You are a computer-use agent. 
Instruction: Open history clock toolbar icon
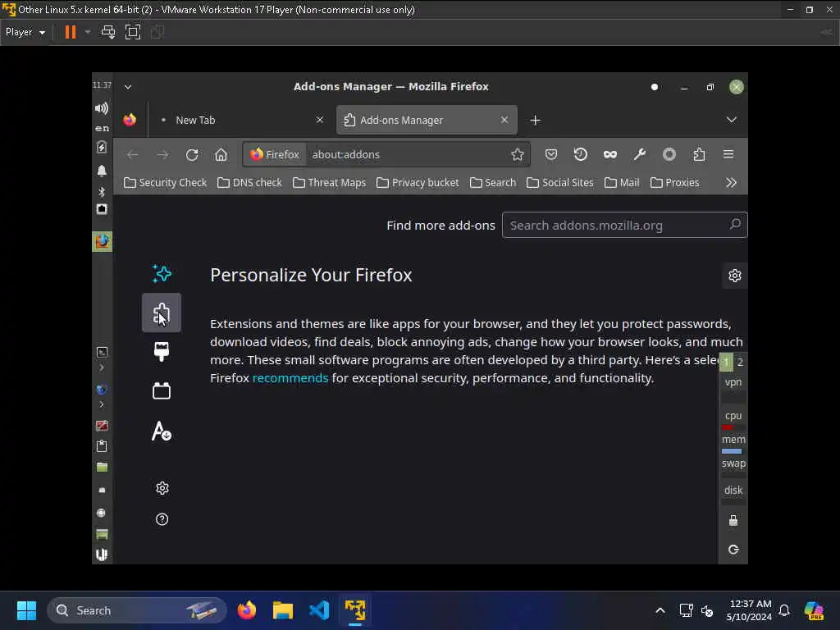tap(580, 155)
